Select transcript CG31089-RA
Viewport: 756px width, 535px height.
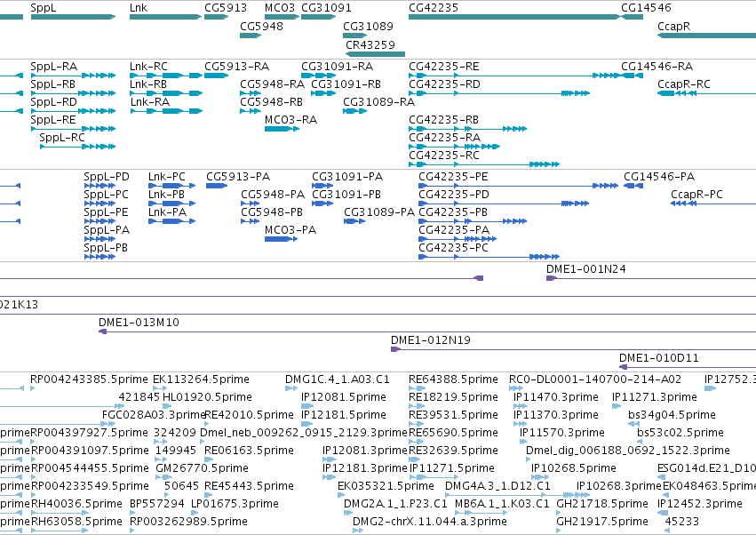[x=354, y=111]
